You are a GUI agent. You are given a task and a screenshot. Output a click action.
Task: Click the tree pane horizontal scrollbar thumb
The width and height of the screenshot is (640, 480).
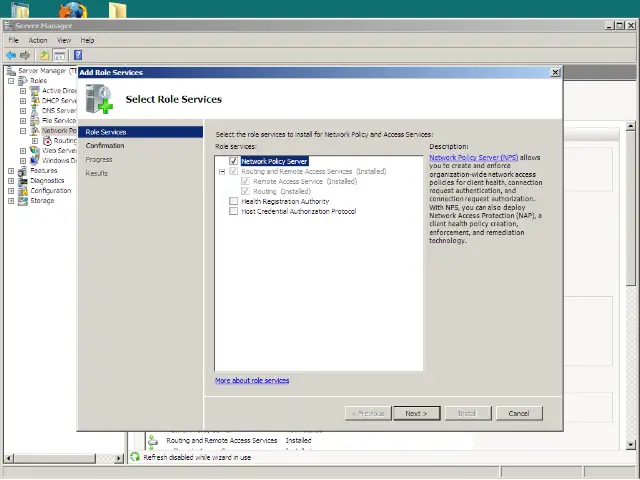point(54,458)
